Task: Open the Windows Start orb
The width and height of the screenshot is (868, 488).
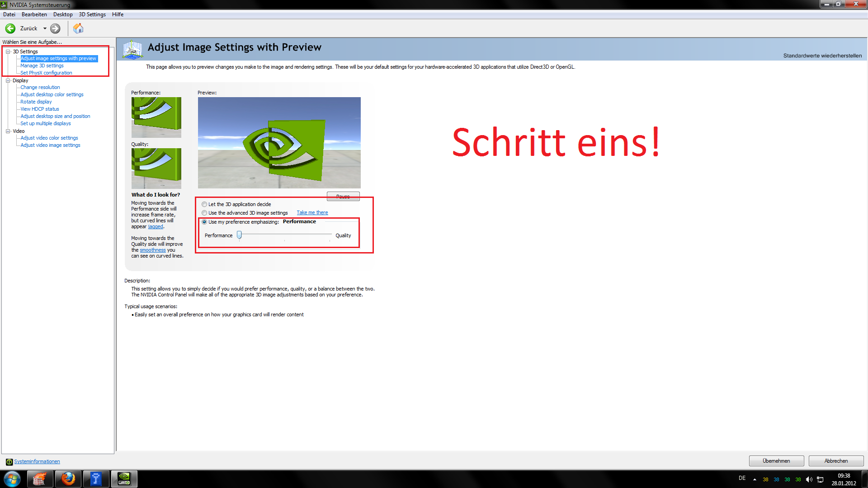Action: coord(12,479)
